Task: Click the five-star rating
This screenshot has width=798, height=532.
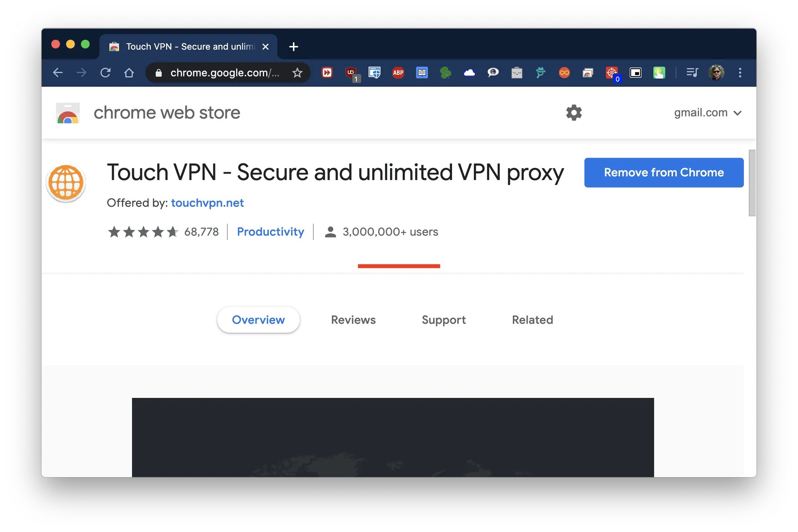Action: (x=143, y=232)
